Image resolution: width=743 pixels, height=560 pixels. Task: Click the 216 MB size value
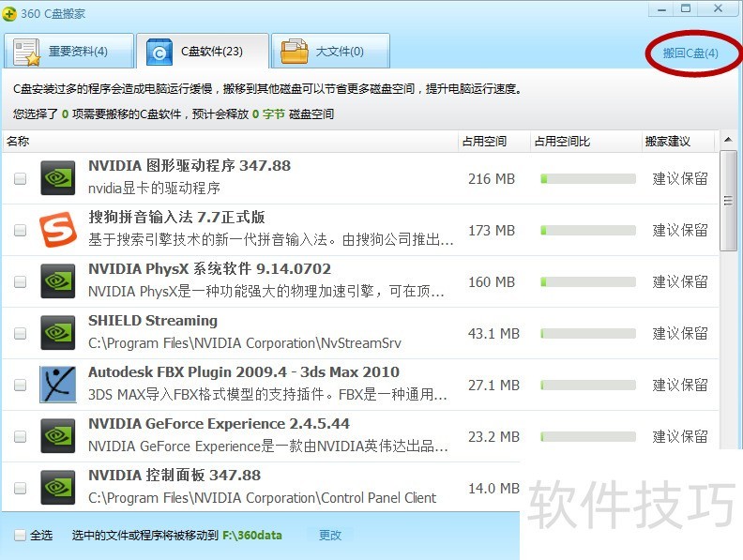(x=492, y=179)
